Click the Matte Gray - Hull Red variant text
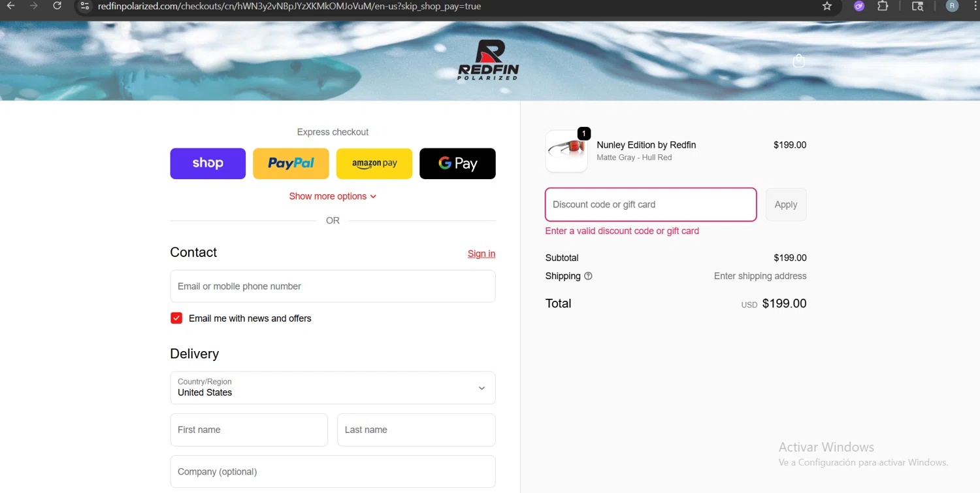The height and width of the screenshot is (493, 980). (634, 158)
